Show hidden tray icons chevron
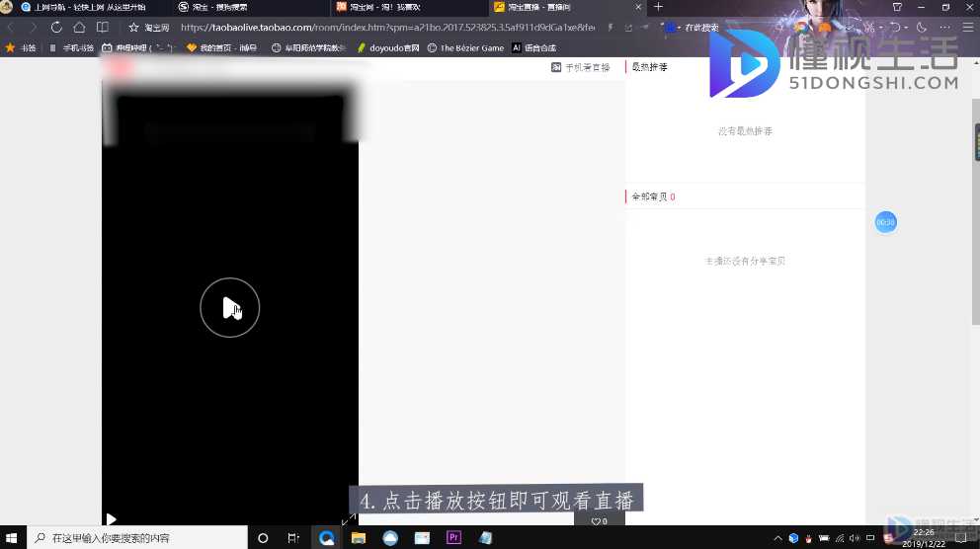The image size is (980, 549). (x=777, y=538)
